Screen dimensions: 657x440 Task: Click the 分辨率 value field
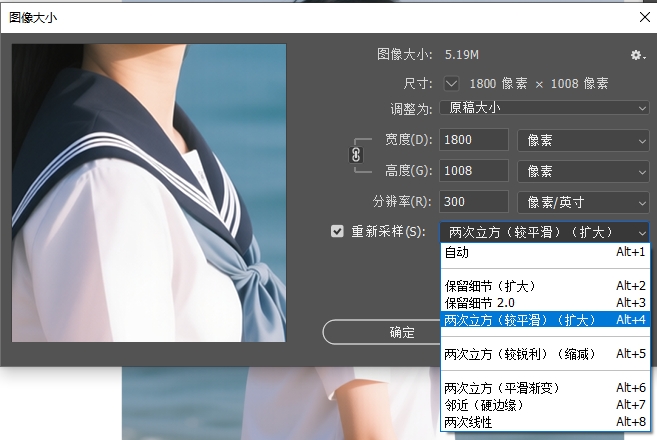[x=473, y=201]
